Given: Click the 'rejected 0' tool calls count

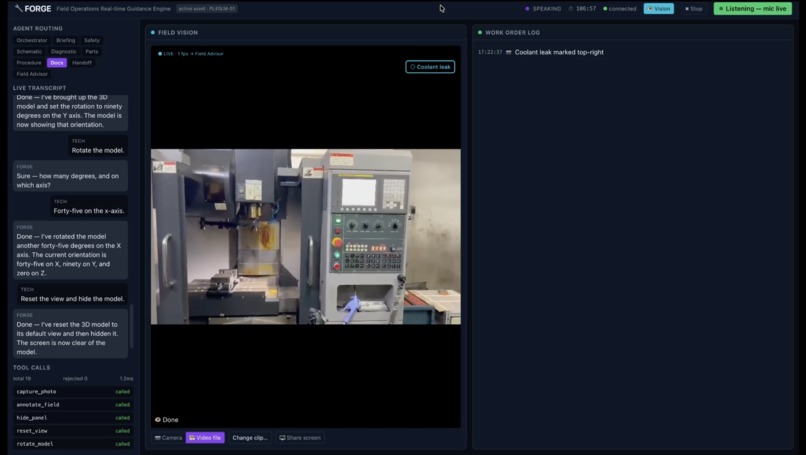Looking at the screenshot, I should pos(75,379).
